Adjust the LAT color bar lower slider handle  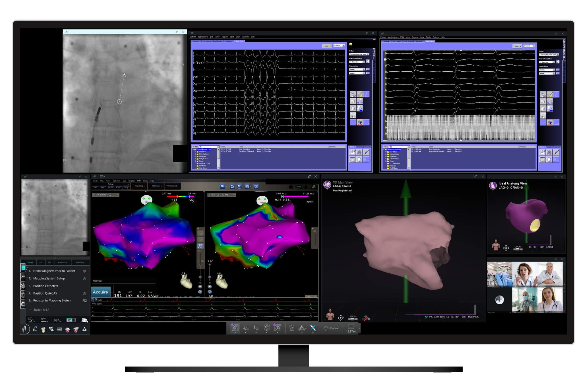click(x=177, y=197)
